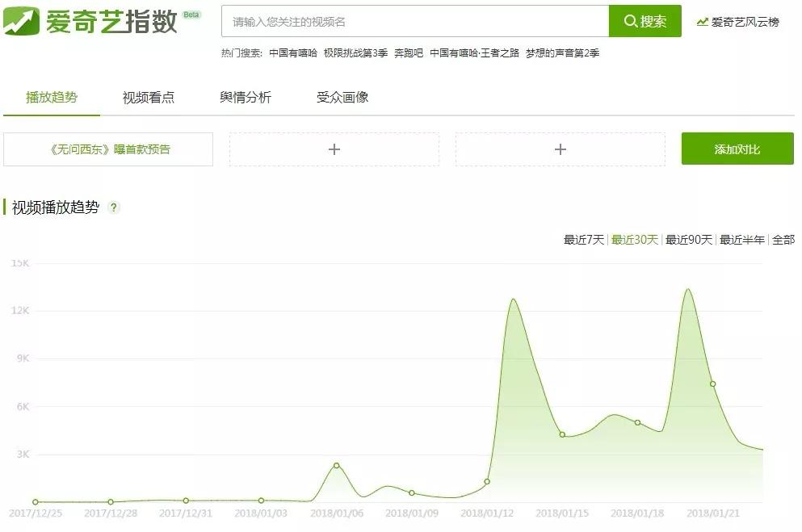Click the 视频播放趋势 section heading

55,207
